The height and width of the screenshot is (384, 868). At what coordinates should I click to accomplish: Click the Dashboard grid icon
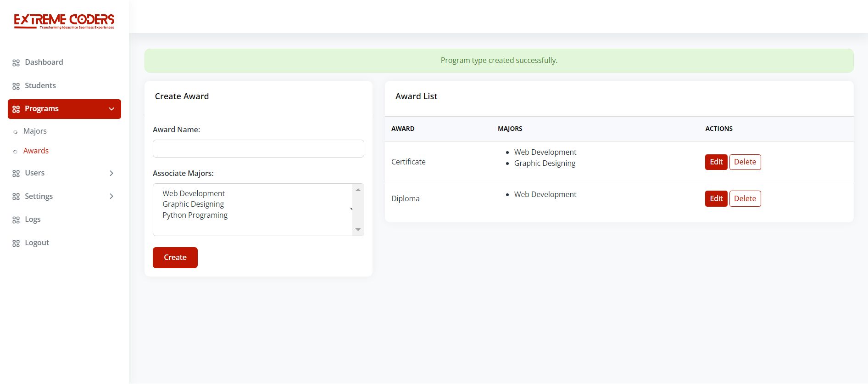(x=16, y=63)
